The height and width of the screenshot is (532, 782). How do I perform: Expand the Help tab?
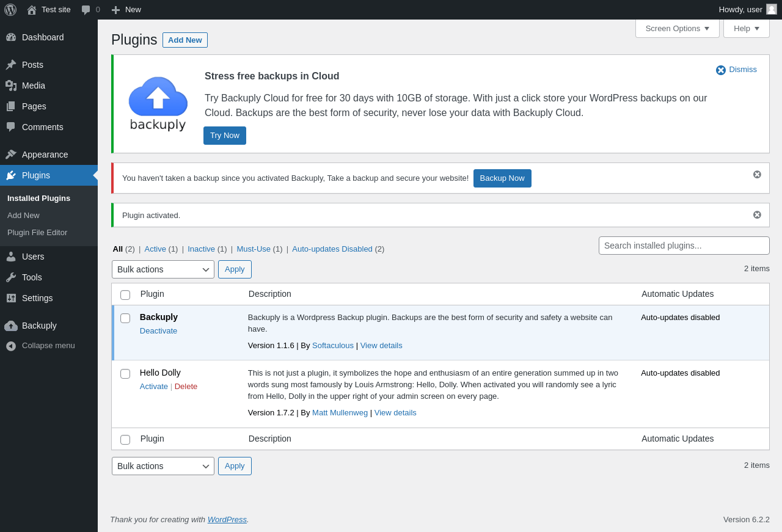pyautogui.click(x=746, y=29)
